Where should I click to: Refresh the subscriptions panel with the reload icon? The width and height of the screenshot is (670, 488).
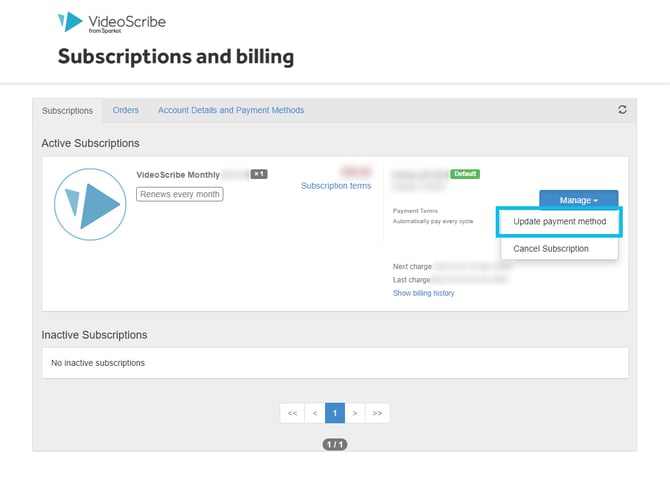tap(622, 109)
